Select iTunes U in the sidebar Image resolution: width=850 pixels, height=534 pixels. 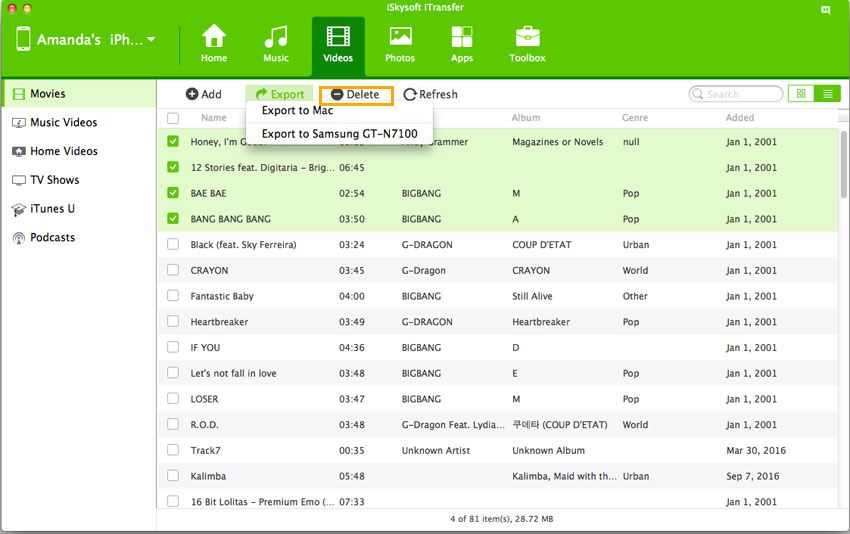[79, 209]
